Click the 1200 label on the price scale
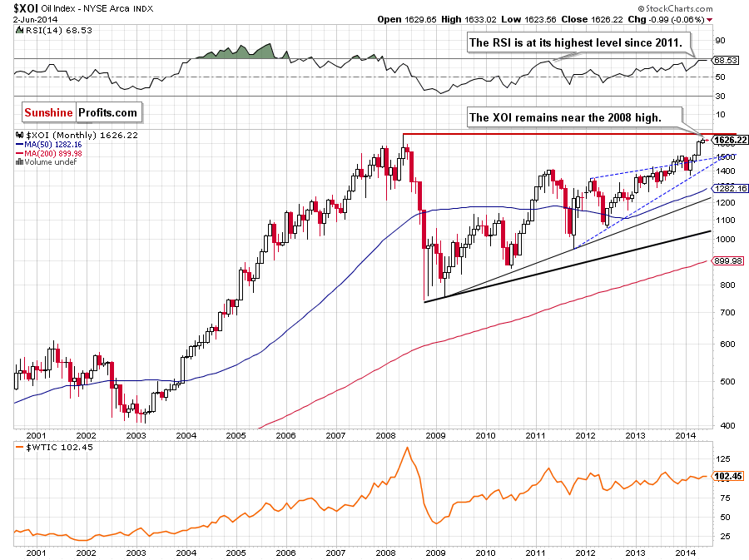 725,202
